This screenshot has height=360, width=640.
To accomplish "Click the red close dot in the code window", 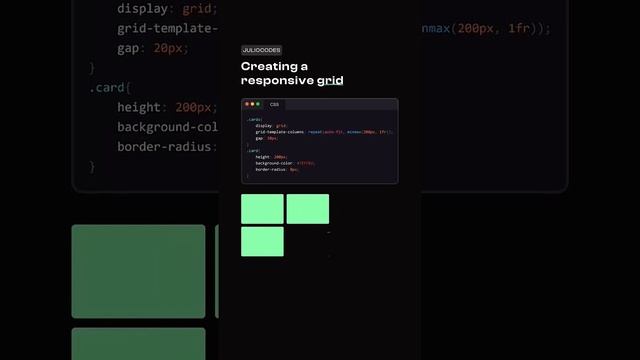I will [x=247, y=104].
